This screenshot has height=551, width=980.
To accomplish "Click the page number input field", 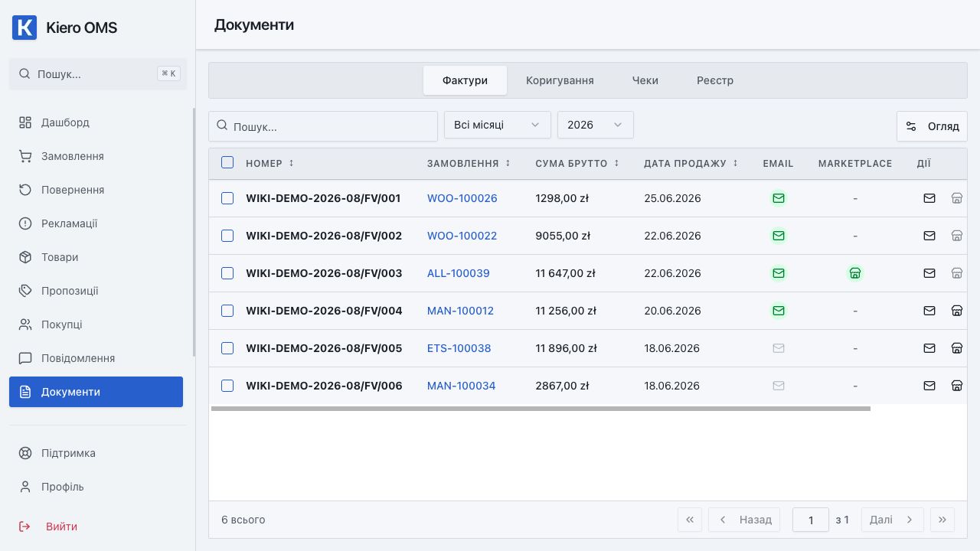I will point(811,520).
